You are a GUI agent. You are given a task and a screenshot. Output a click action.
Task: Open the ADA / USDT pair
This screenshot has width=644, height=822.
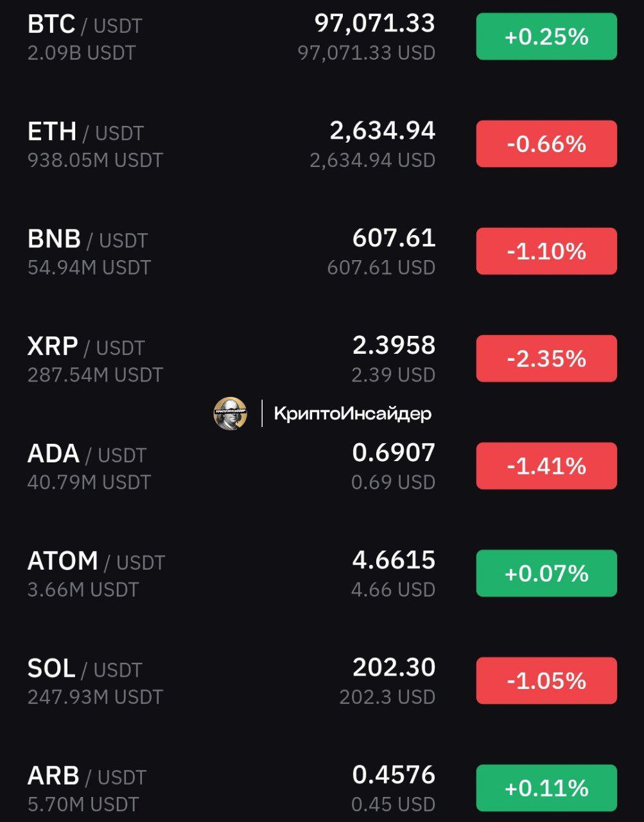tap(322, 466)
